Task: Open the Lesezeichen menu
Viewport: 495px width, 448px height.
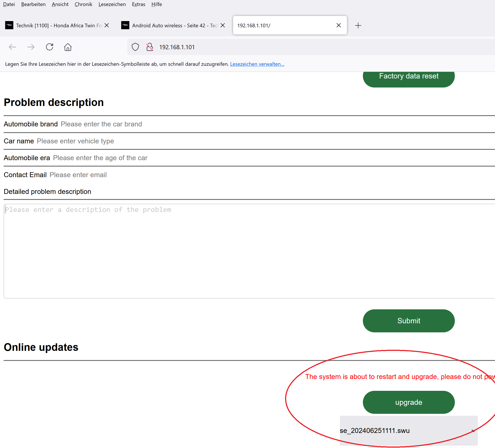Action: click(112, 4)
